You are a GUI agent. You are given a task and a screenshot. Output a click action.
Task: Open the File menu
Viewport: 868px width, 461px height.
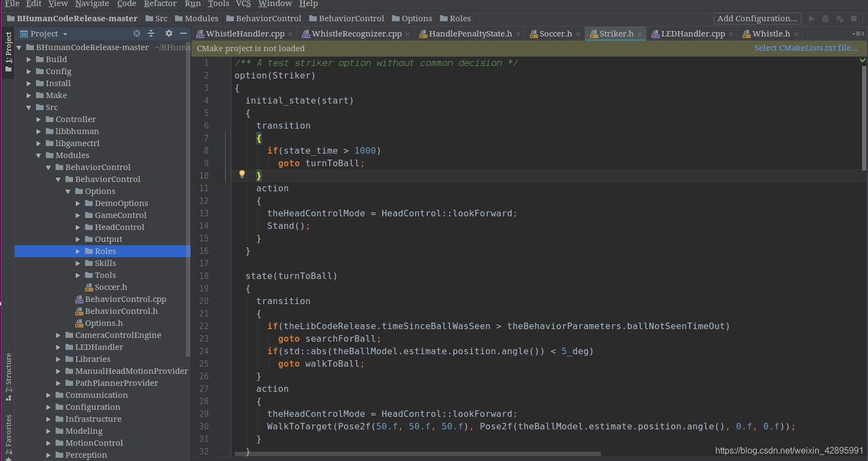(12, 4)
